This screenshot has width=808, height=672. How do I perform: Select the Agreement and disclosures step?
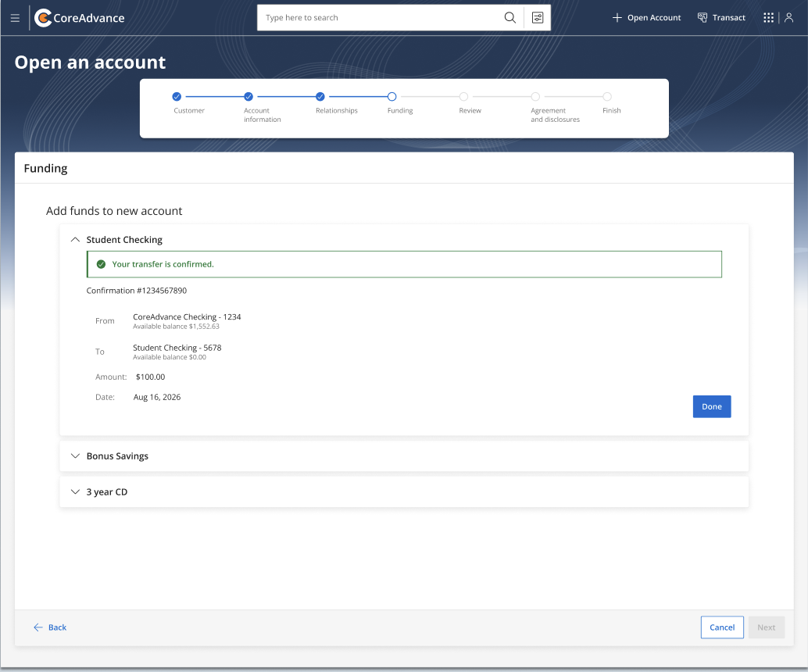535,96
